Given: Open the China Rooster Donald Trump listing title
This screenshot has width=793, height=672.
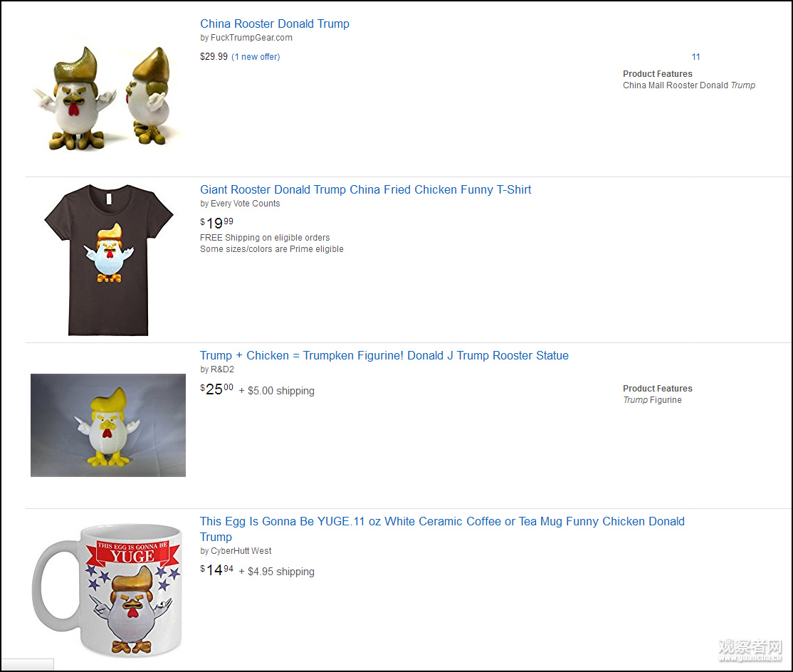Looking at the screenshot, I should pos(274,24).
